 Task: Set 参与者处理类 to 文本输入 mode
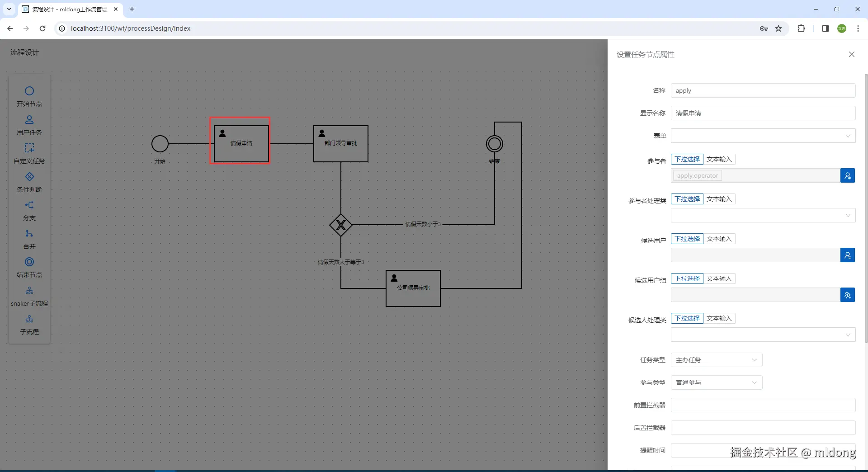click(719, 199)
